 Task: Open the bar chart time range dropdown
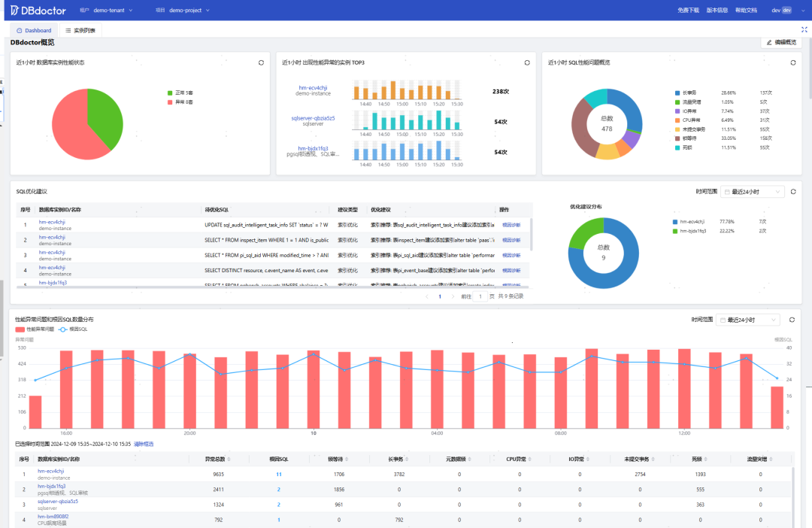tap(748, 320)
